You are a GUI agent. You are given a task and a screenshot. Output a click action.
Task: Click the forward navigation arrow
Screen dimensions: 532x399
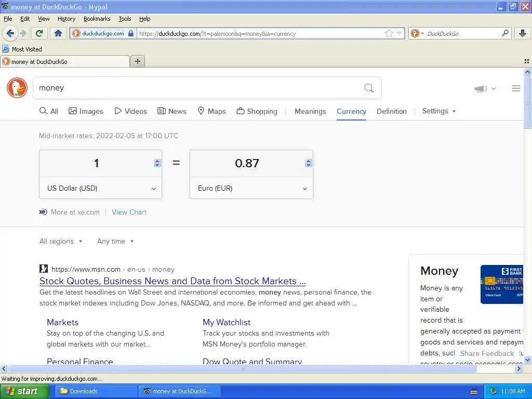coord(23,33)
